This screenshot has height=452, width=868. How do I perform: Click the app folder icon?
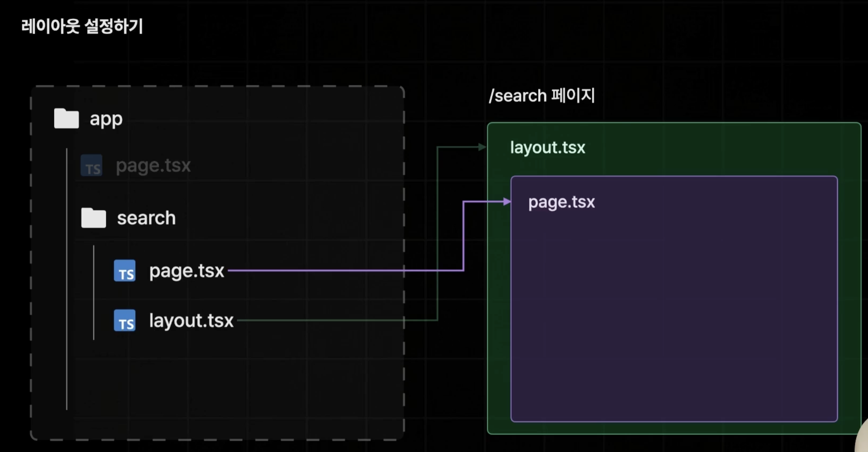click(66, 118)
